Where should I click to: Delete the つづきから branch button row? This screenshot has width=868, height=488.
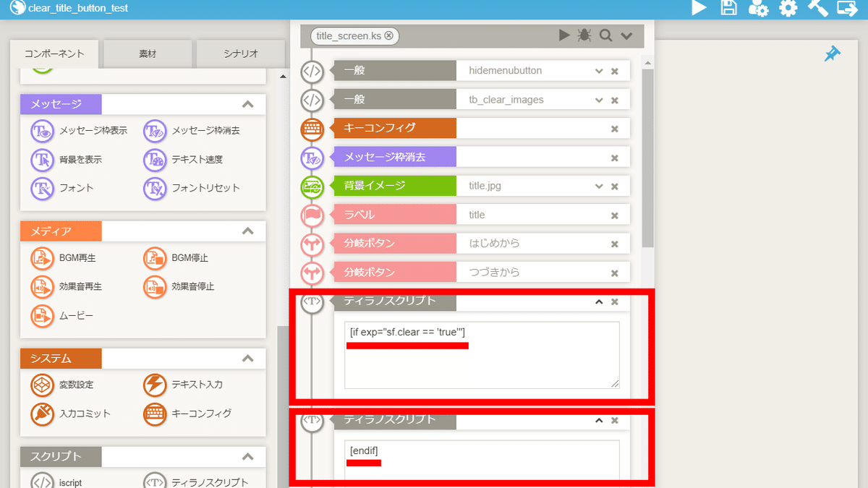pos(615,273)
